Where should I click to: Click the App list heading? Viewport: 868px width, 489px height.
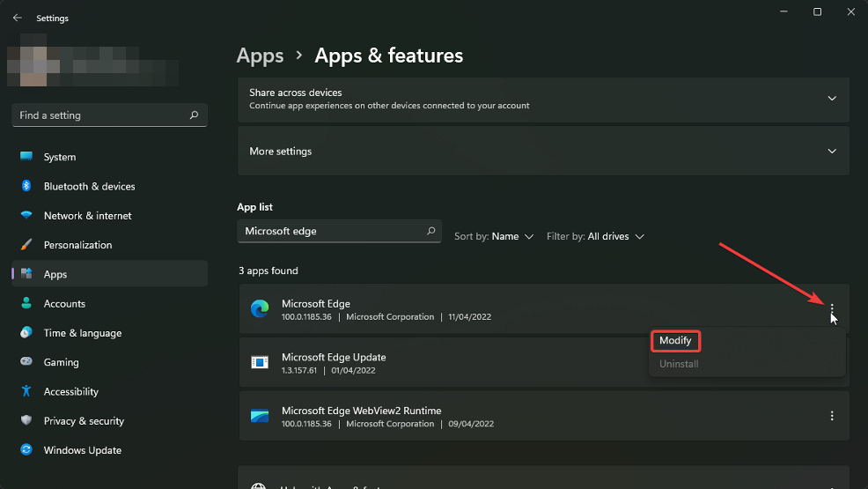point(254,207)
